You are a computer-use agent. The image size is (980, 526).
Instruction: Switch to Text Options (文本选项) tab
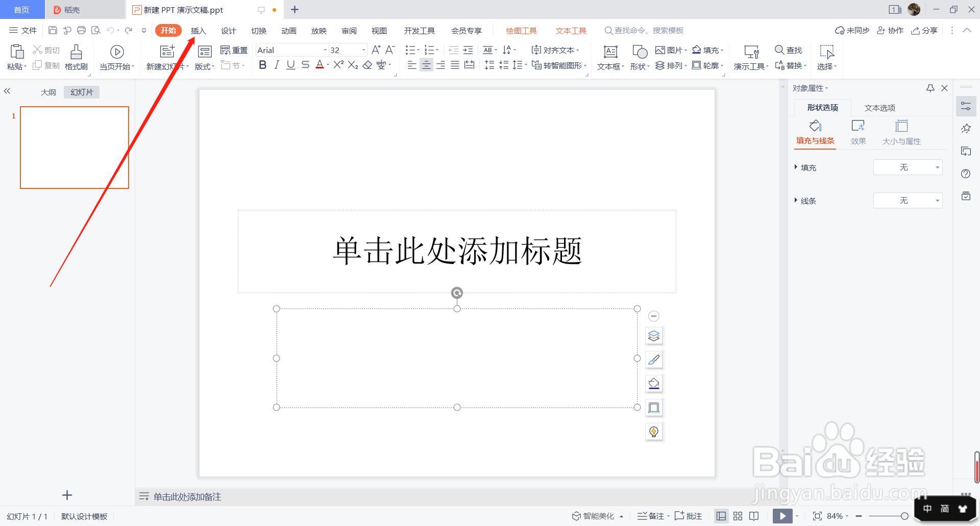(x=879, y=108)
